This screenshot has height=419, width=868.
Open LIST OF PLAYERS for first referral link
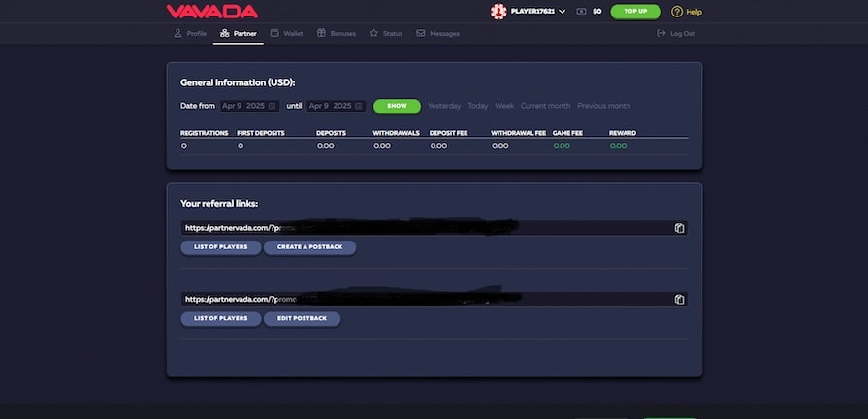(x=221, y=247)
